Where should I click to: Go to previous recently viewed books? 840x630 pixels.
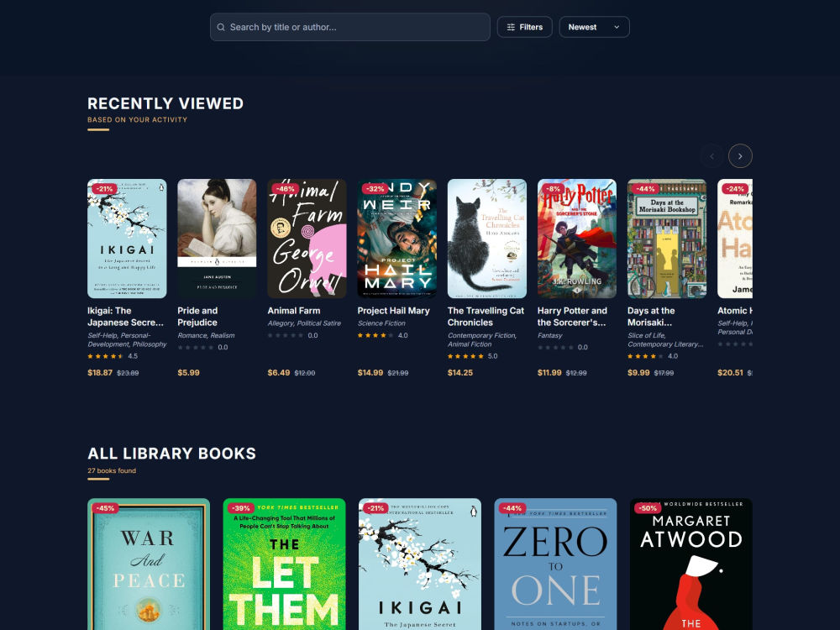[x=712, y=156]
